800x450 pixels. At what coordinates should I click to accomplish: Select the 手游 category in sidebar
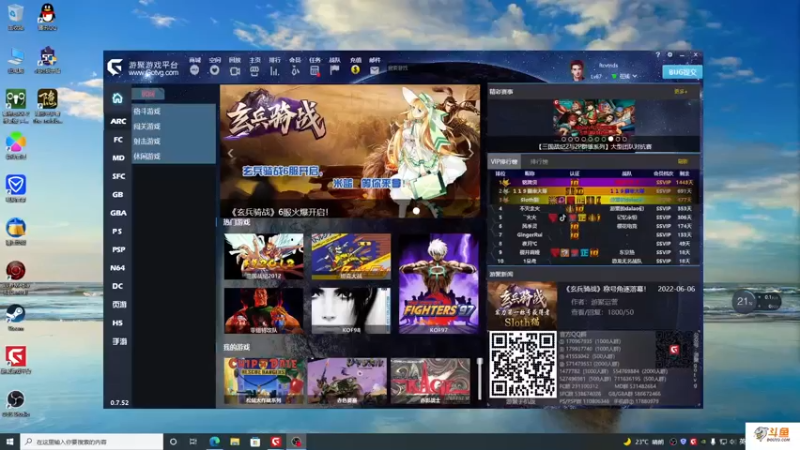118,341
